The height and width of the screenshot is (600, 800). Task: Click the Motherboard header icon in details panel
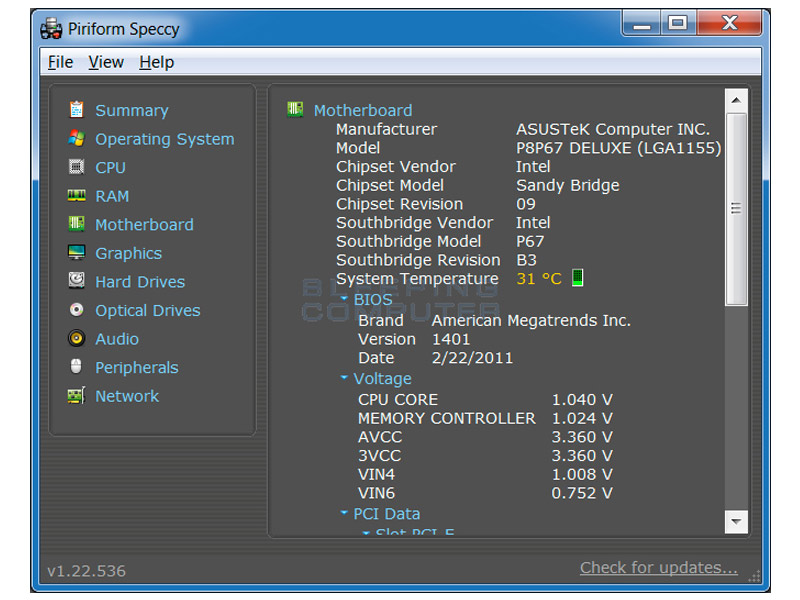pyautogui.click(x=295, y=109)
